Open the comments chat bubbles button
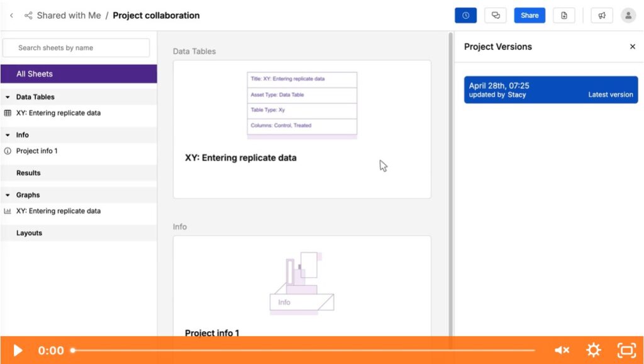The height and width of the screenshot is (364, 644). pos(496,16)
